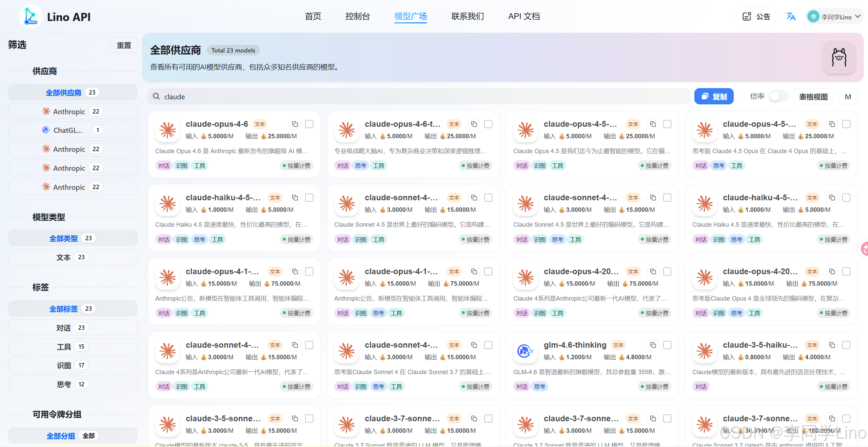The width and height of the screenshot is (868, 447).
Task: Open the 李同学Lino account dropdown
Action: click(x=835, y=16)
